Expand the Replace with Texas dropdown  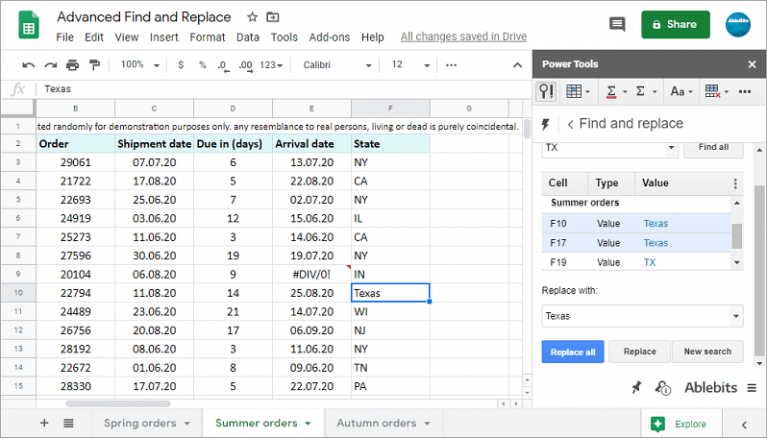(736, 316)
